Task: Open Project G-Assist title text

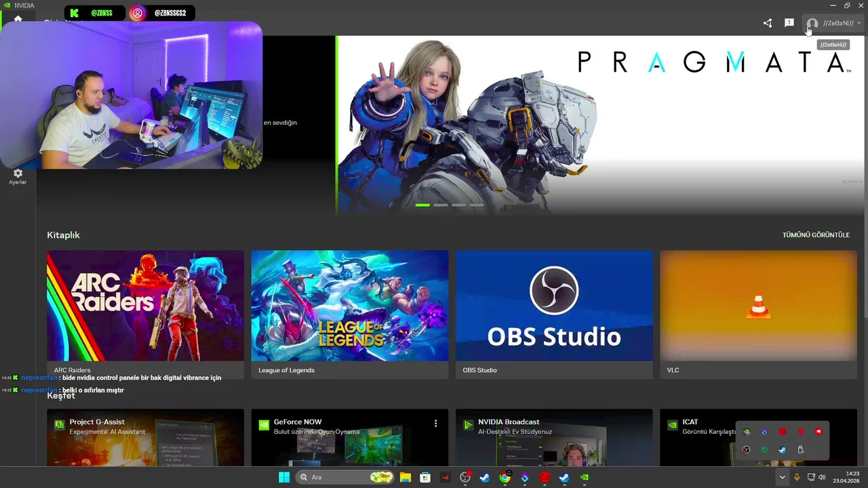Action: point(97,422)
